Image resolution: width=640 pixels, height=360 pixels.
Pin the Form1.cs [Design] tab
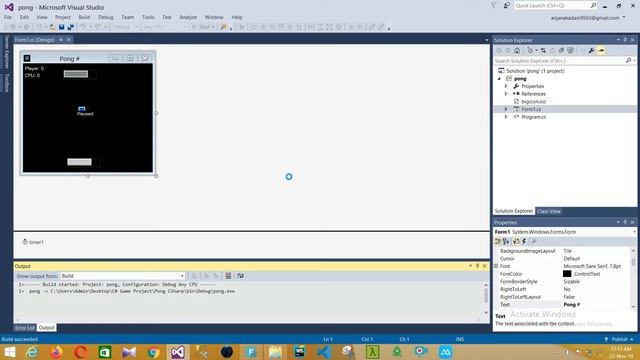pos(61,40)
